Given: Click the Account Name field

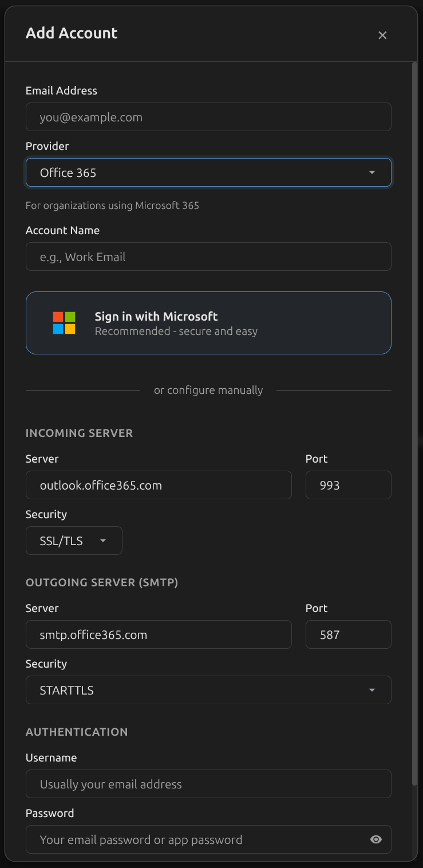Looking at the screenshot, I should click(x=208, y=257).
